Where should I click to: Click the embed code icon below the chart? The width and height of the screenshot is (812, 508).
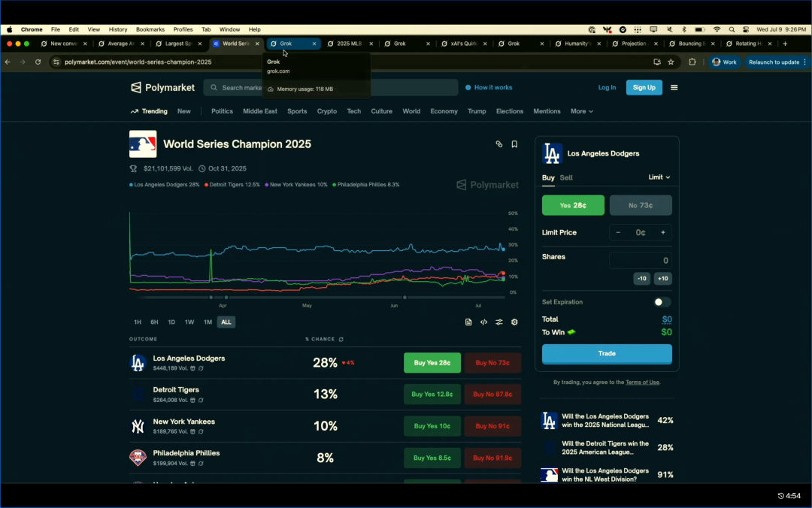coord(483,322)
